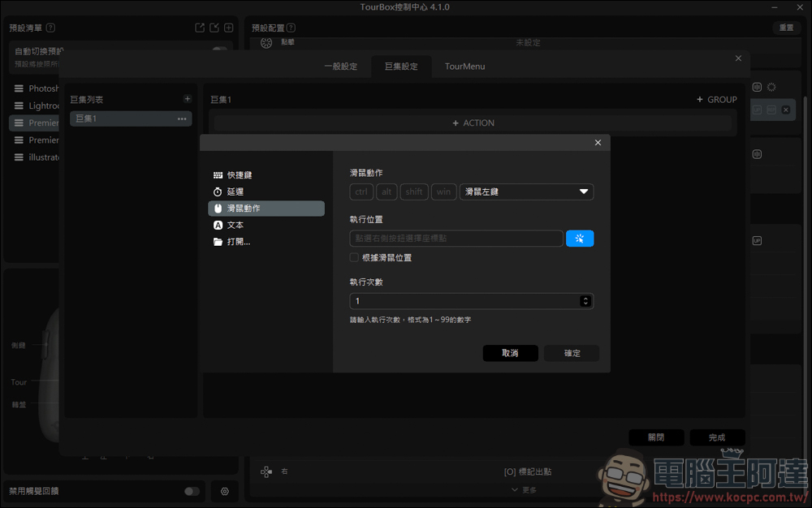The height and width of the screenshot is (508, 812).
Task: Toggle the win modifier key
Action: [443, 192]
